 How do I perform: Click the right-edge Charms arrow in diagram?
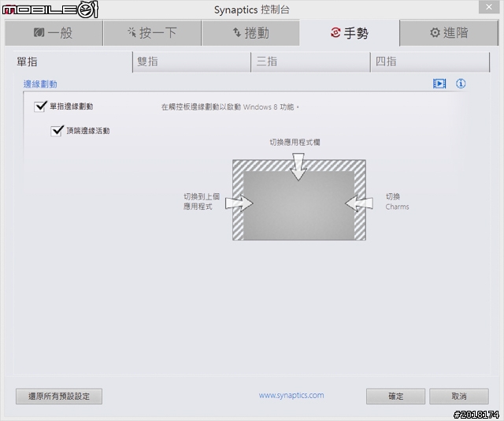359,203
